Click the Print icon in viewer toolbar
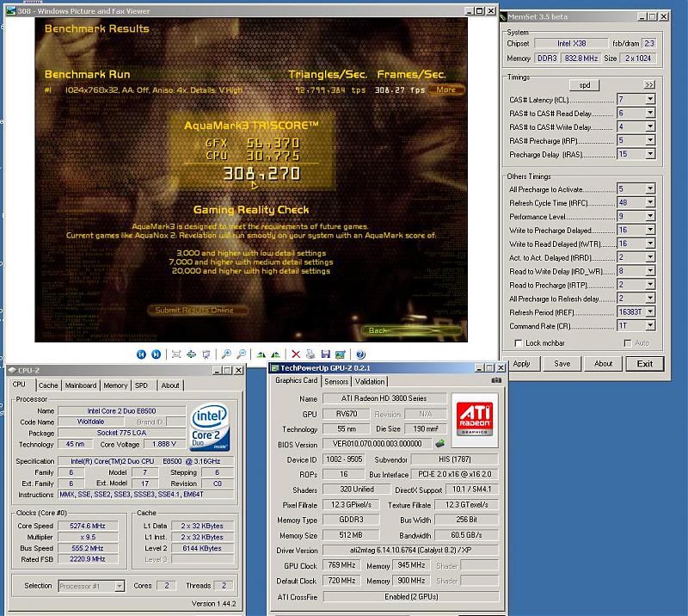 click(x=310, y=354)
